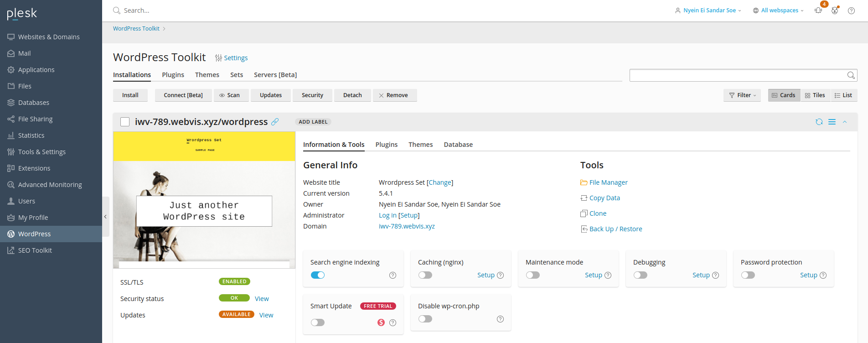
Task: Open the Filter dropdown
Action: (742, 95)
